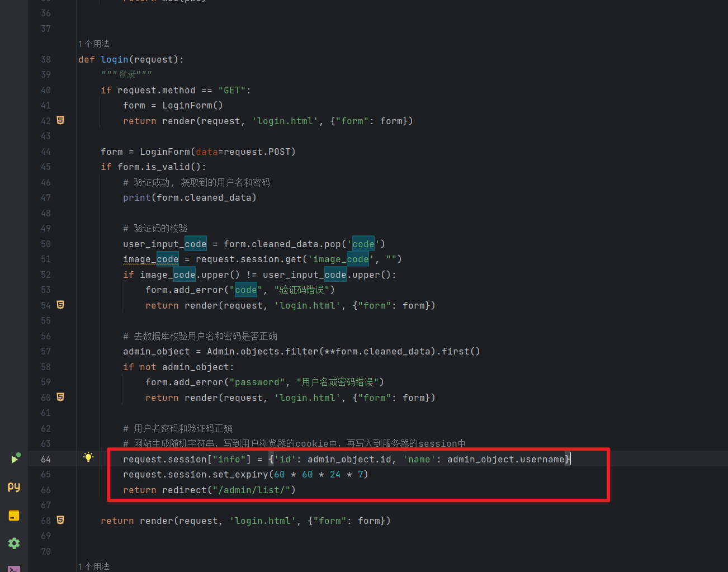Image resolution: width=728 pixels, height=572 pixels.
Task: Click line number 57 in the gutter
Action: (46, 351)
